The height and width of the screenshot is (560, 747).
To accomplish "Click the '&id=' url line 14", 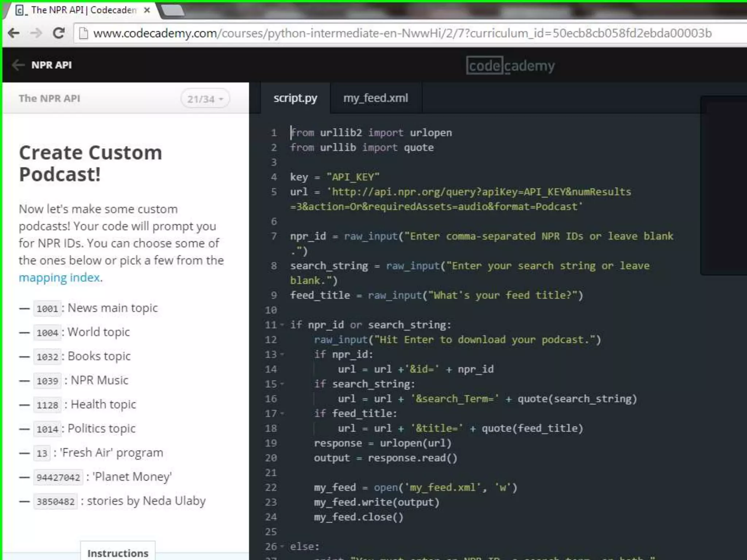I will [416, 369].
